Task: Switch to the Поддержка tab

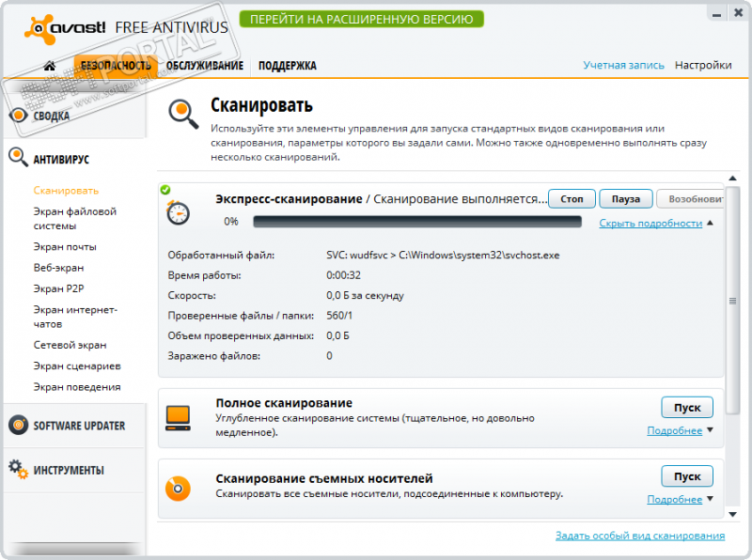Action: coord(288,66)
